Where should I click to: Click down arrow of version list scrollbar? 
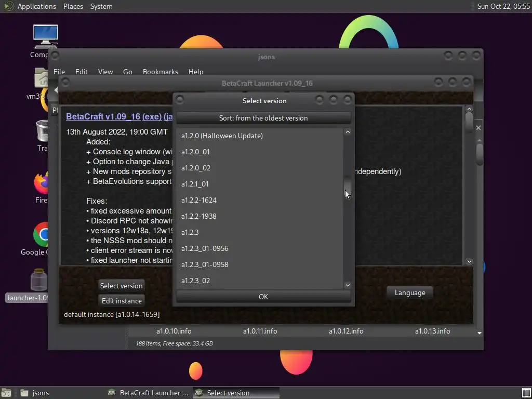click(348, 285)
